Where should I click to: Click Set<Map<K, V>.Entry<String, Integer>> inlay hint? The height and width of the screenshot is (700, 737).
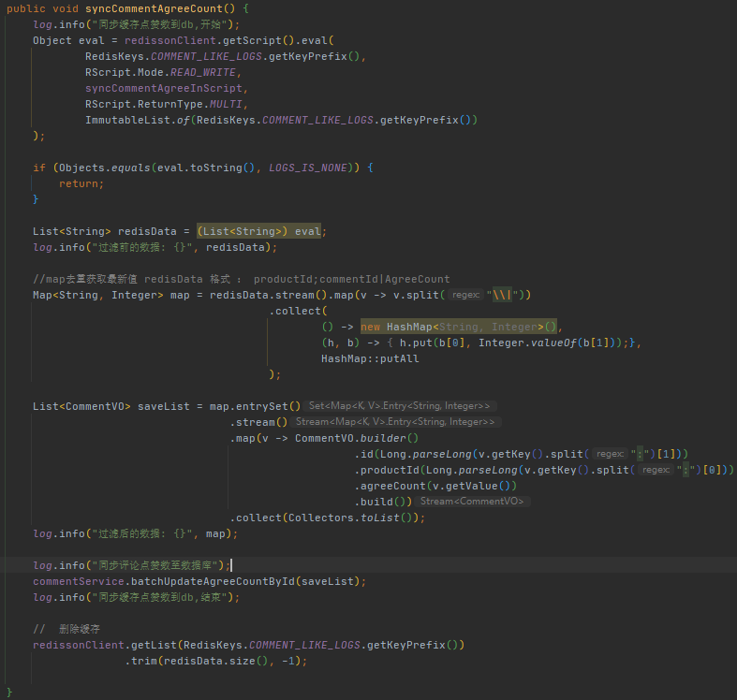click(x=400, y=406)
